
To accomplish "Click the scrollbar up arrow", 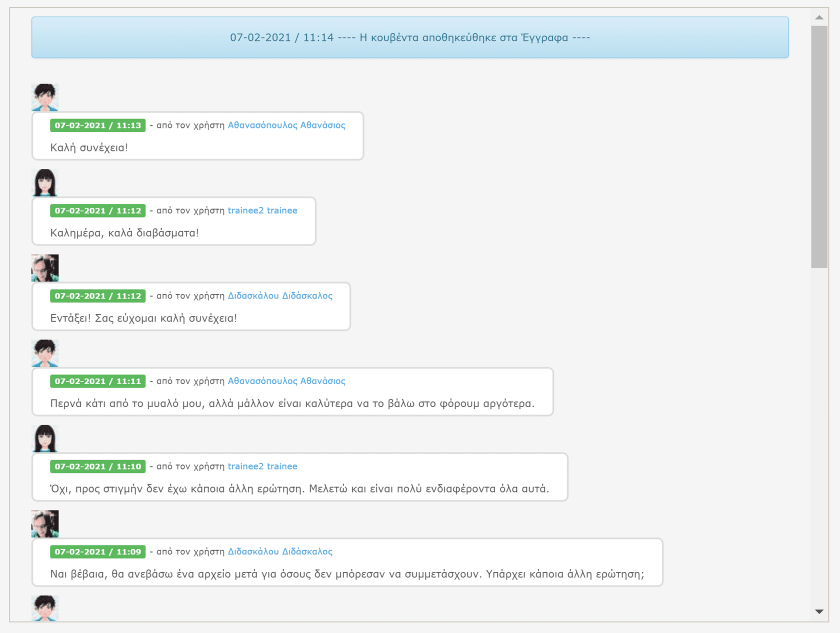I will [819, 17].
